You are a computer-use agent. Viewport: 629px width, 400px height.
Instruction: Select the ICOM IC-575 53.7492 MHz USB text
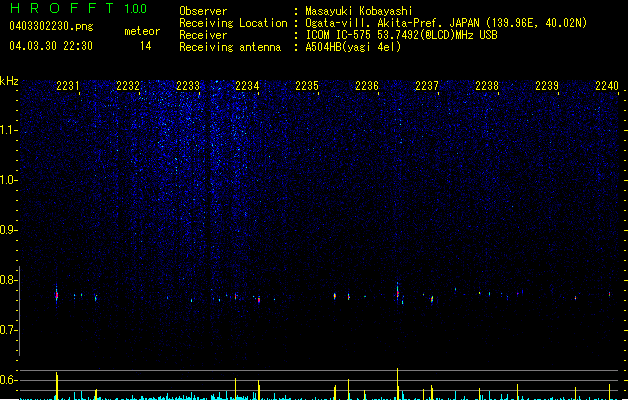click(x=401, y=35)
